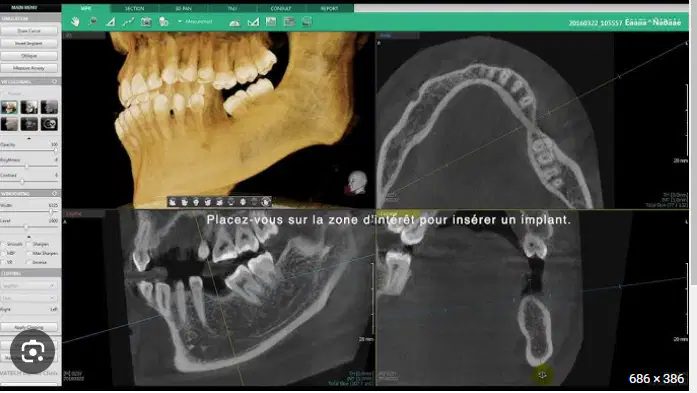Click the Google Lens overlay button

(x=32, y=352)
